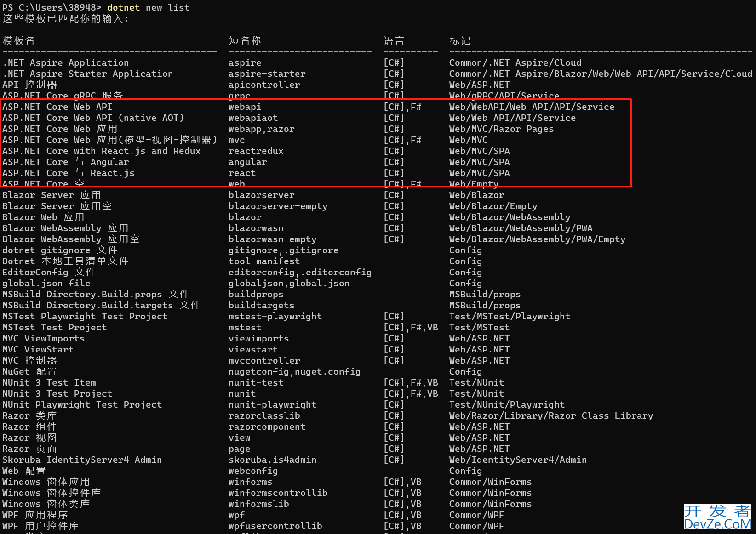The height and width of the screenshot is (534, 756).
Task: Select the '短名称' column header
Action: tap(245, 40)
